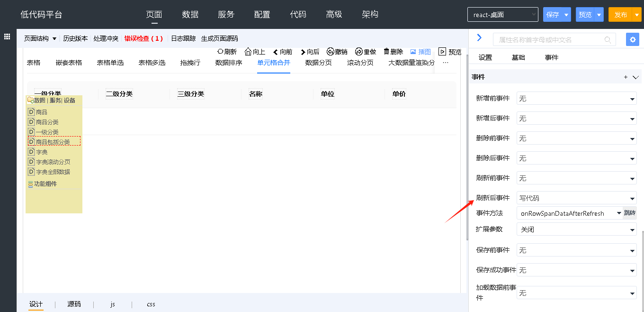This screenshot has height=312, width=644.
Task: Open the 保存前事件 dropdown
Action: (576, 250)
